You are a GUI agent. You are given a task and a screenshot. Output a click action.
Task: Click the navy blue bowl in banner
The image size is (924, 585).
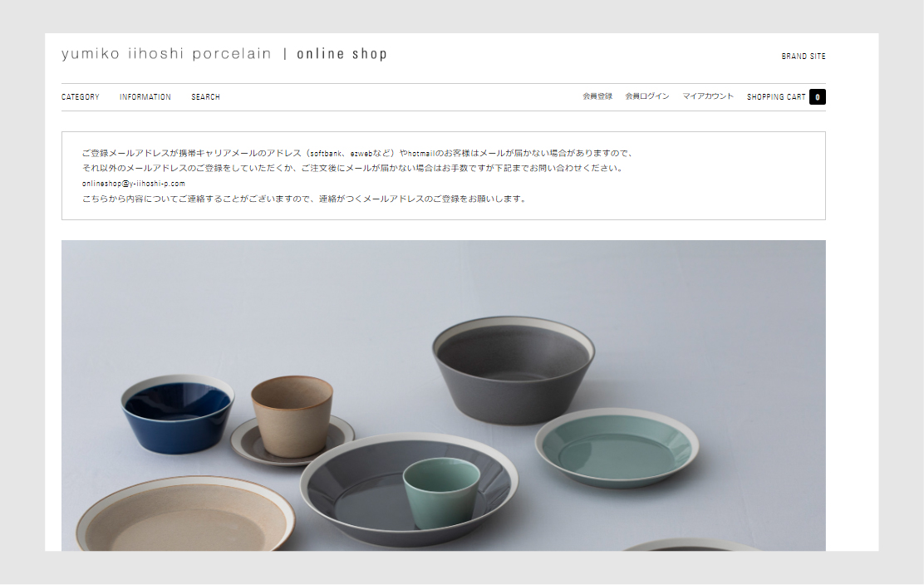point(177,414)
